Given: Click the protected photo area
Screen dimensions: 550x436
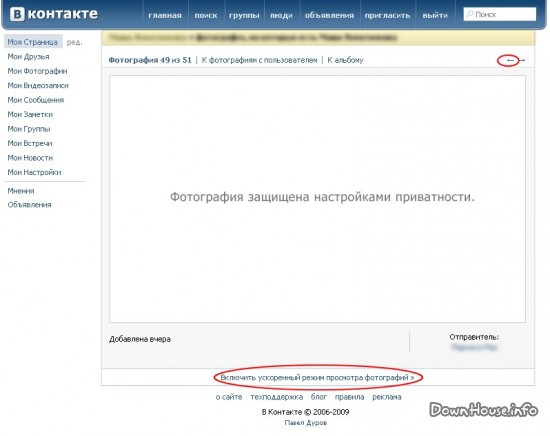Looking at the screenshot, I should [x=317, y=199].
